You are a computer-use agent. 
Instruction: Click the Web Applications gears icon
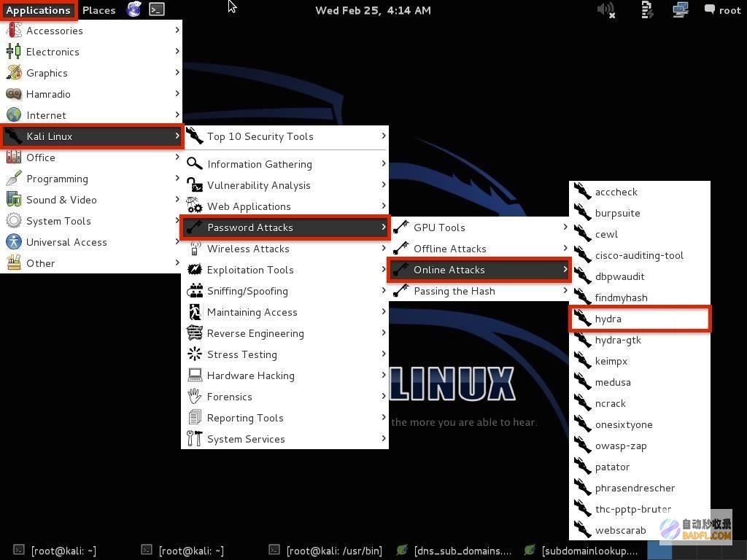194,206
